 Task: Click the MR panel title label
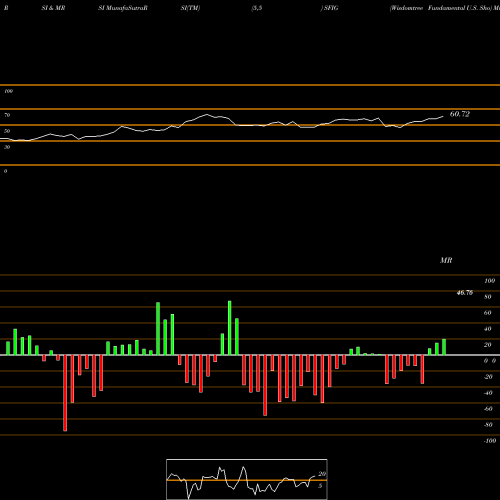[446, 260]
